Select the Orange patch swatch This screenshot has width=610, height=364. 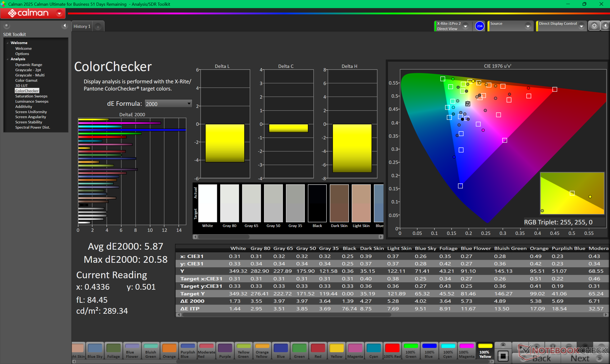169,350
